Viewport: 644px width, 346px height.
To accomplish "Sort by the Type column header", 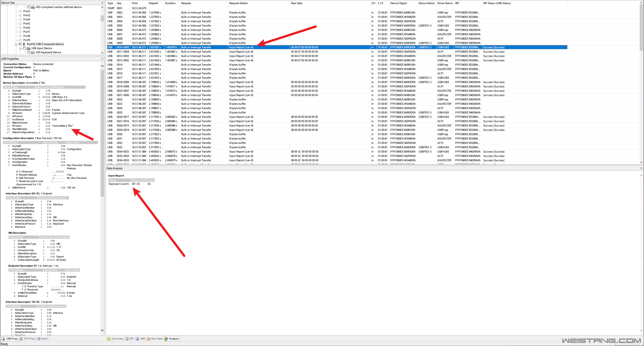I will click(x=111, y=3).
